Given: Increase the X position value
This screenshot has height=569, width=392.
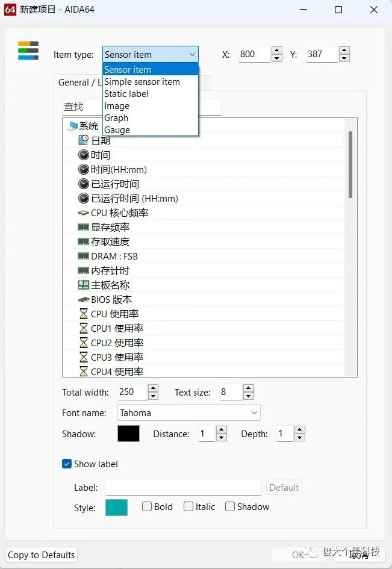Looking at the screenshot, I should (x=277, y=51).
